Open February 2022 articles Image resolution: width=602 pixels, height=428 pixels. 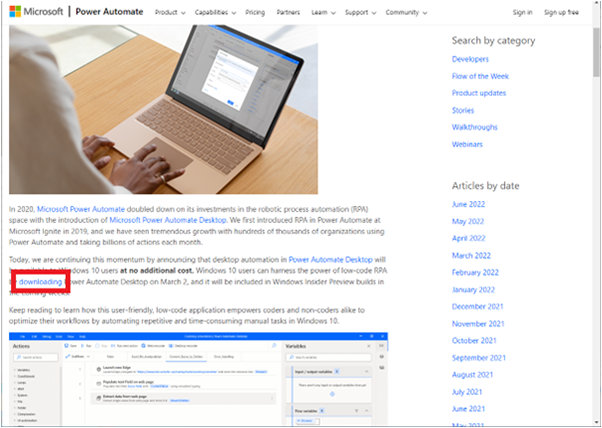[475, 272]
